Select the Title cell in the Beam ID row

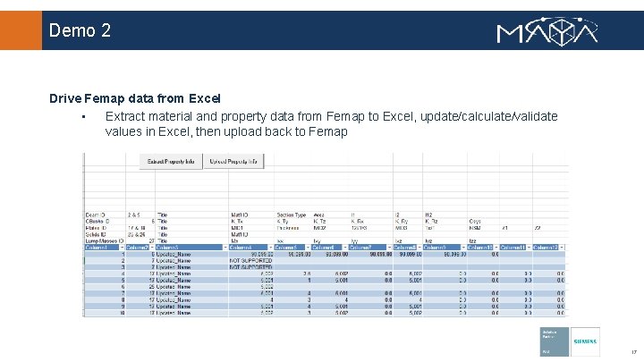pos(191,215)
